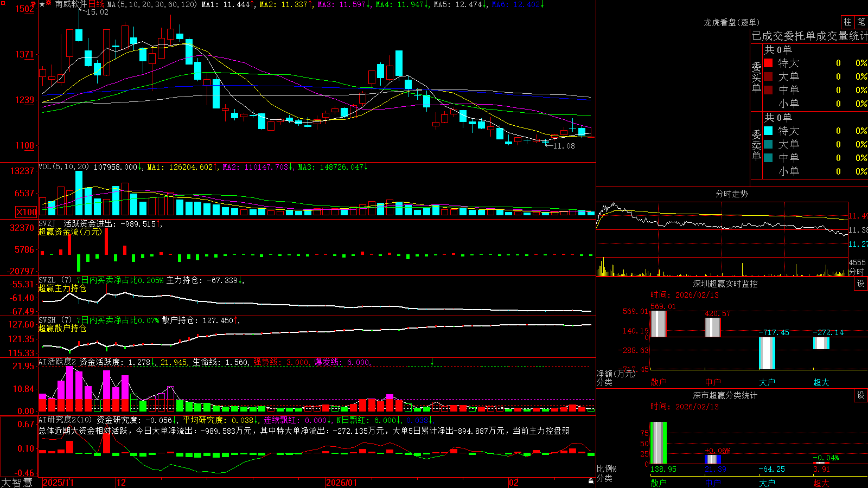Click the AI活跃度2 indicator name
The height and width of the screenshot is (488, 868).
click(x=58, y=362)
